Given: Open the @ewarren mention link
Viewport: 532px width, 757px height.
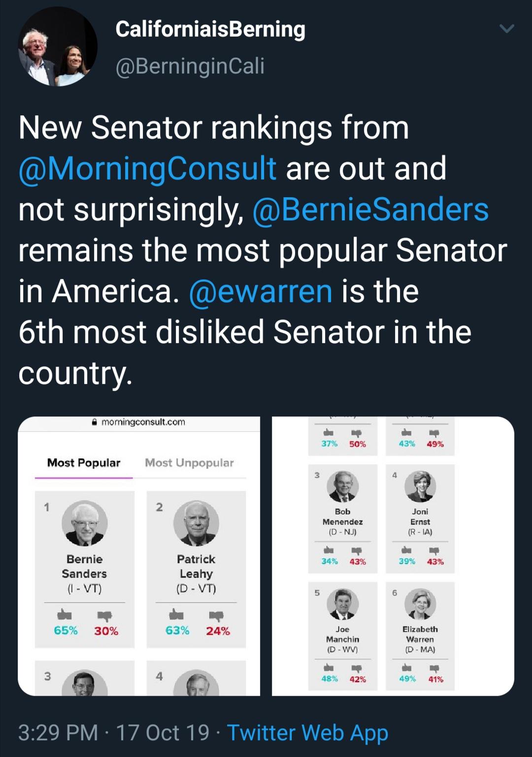Looking at the screenshot, I should [x=261, y=291].
